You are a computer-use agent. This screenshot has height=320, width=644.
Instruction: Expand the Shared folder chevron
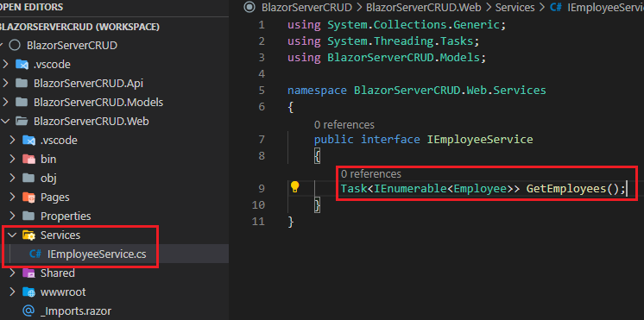click(12, 273)
